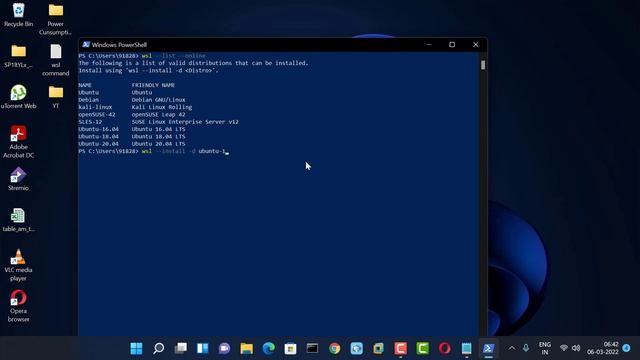Open the clock and date calendar

coord(603,348)
